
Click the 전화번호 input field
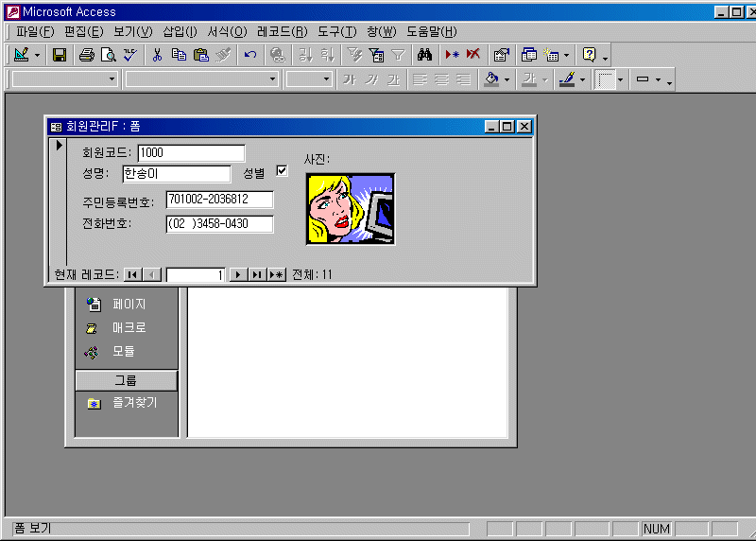pyautogui.click(x=220, y=224)
